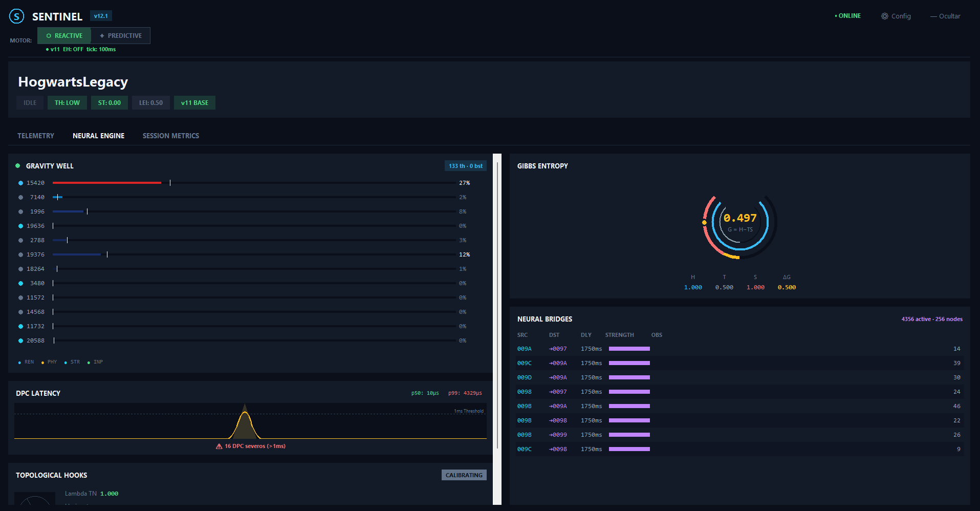980x511 pixels.
Task: Click the STRENGTH column header
Action: (619, 335)
